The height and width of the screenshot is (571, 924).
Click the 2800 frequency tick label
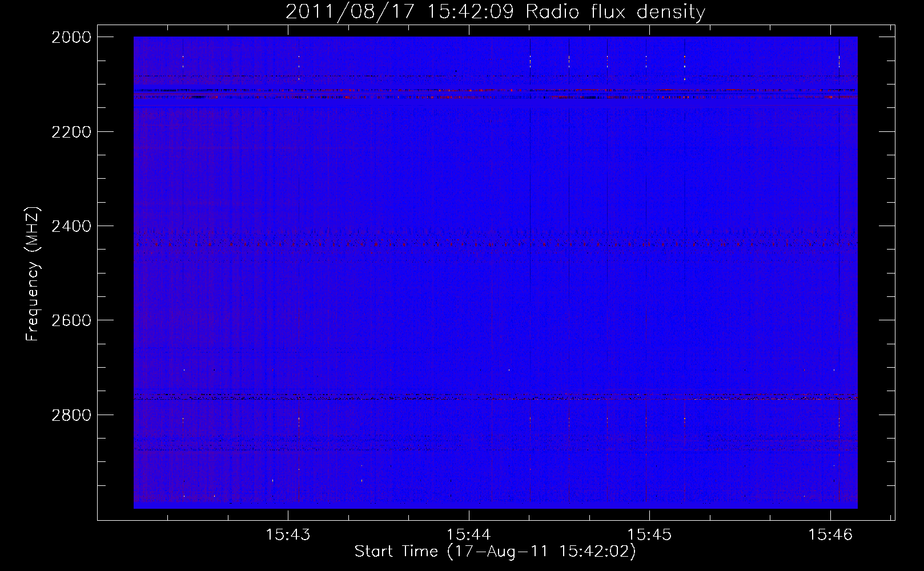pyautogui.click(x=71, y=415)
